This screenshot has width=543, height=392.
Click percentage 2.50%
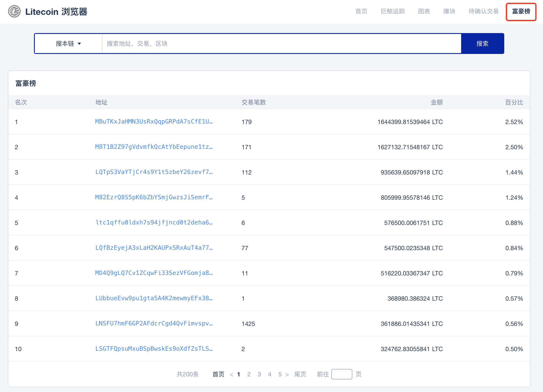[x=514, y=147]
